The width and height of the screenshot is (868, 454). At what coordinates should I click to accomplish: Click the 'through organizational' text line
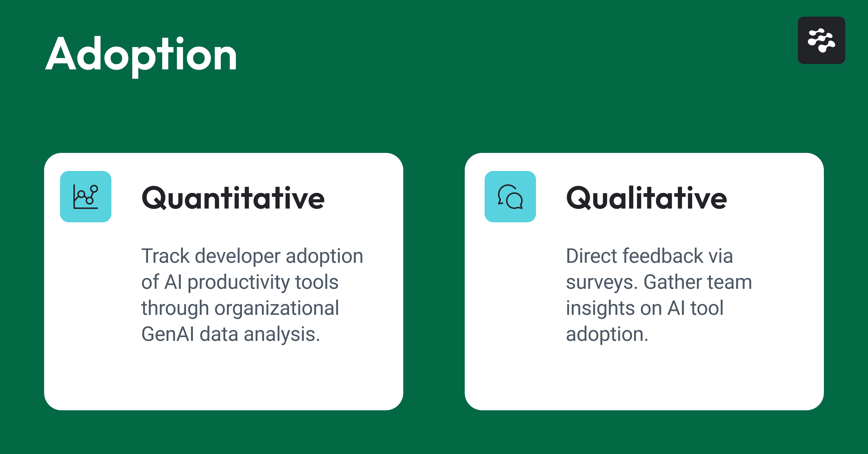click(x=240, y=308)
